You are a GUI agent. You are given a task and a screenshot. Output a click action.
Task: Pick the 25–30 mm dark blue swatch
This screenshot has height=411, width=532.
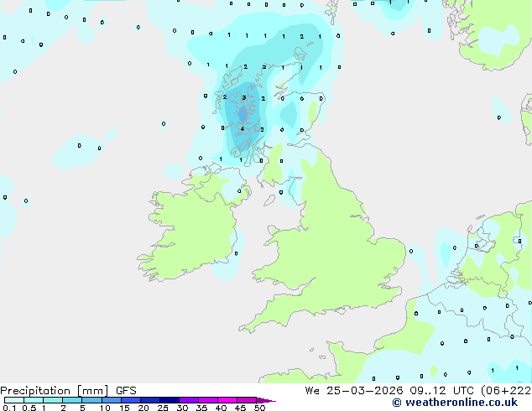(x=170, y=400)
